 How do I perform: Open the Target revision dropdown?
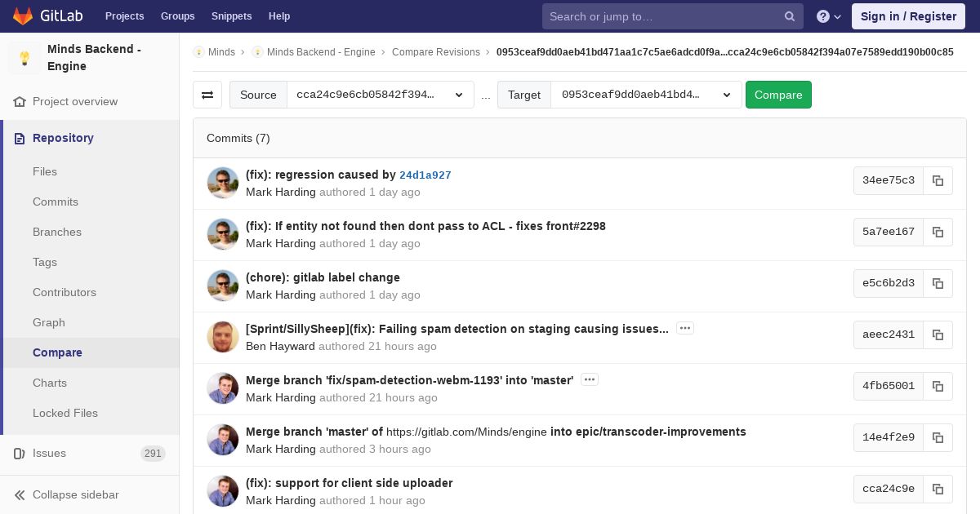tap(646, 95)
